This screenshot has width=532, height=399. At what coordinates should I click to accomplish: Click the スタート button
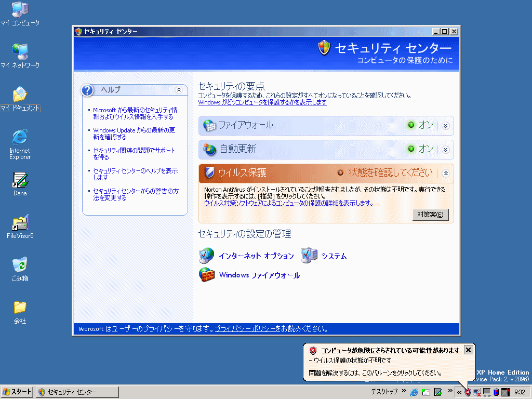click(17, 392)
